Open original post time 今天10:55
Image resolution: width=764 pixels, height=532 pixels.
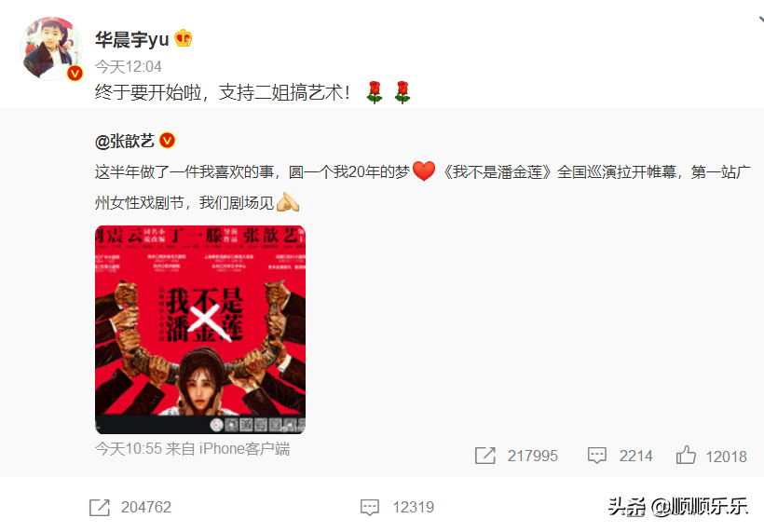click(x=129, y=449)
